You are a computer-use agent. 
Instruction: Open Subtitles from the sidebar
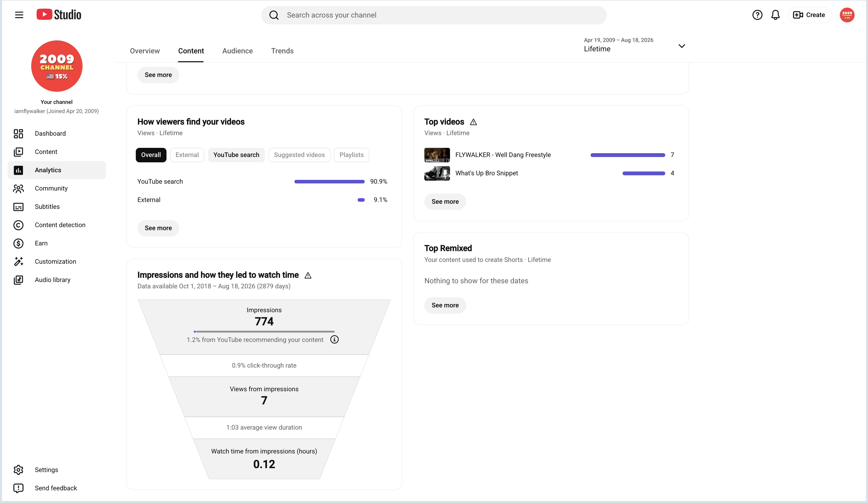point(57,207)
